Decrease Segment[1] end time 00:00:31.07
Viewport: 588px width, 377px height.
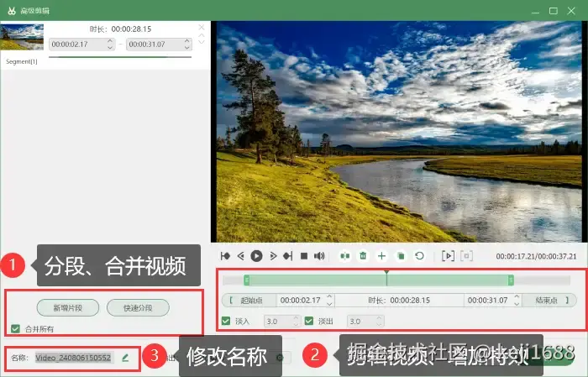tap(187, 47)
